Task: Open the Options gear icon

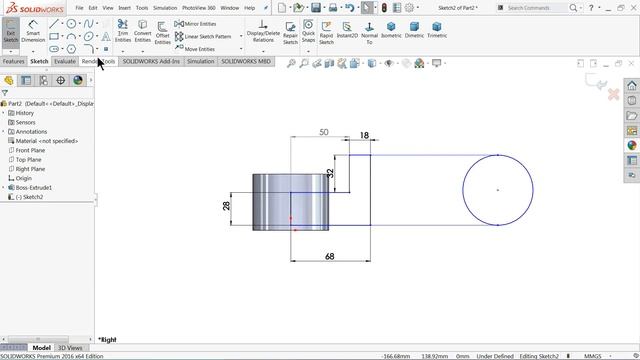Action: pos(409,7)
